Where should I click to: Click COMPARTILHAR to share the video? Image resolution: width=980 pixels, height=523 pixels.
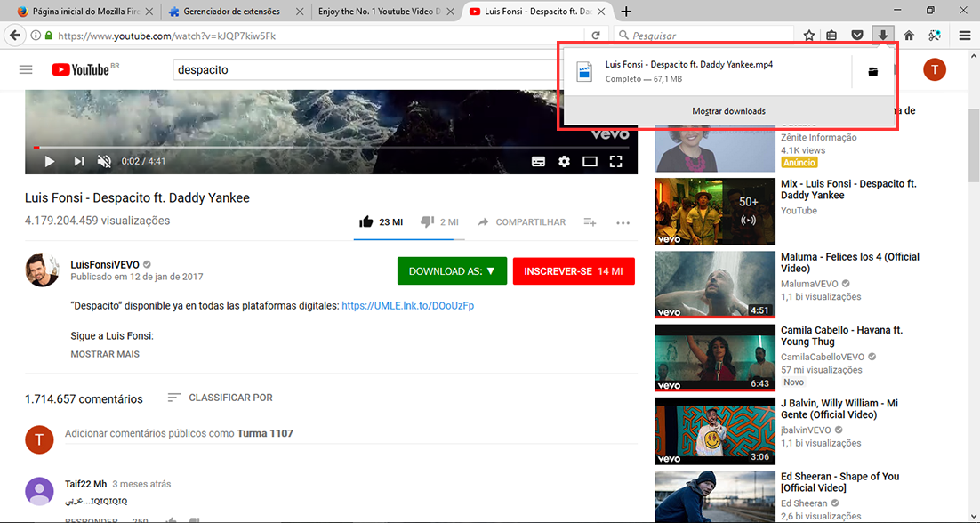pyautogui.click(x=522, y=221)
